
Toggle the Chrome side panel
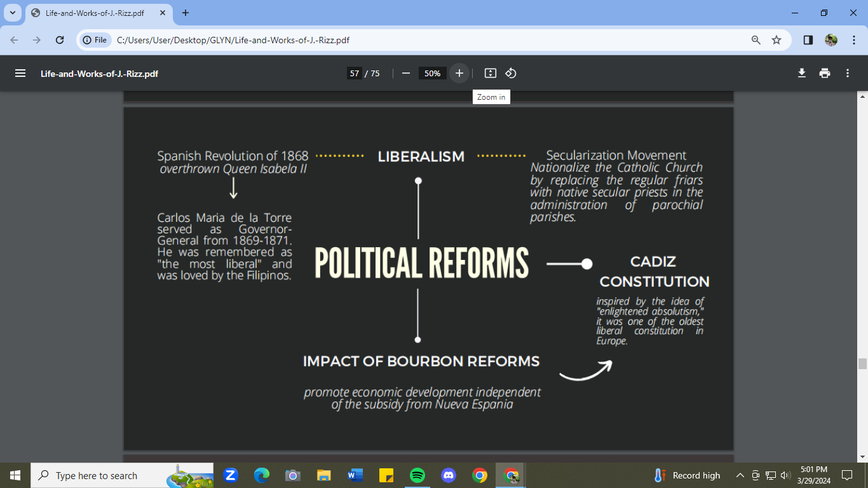[808, 40]
